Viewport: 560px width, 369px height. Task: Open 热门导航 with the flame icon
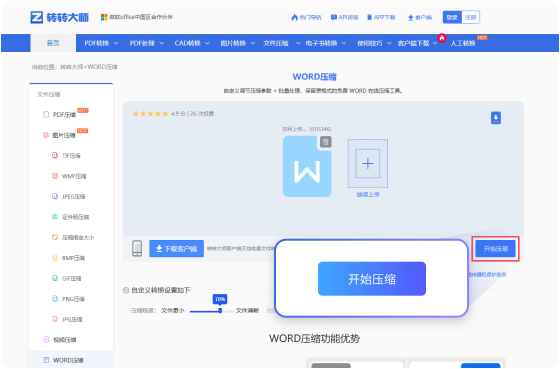(306, 17)
